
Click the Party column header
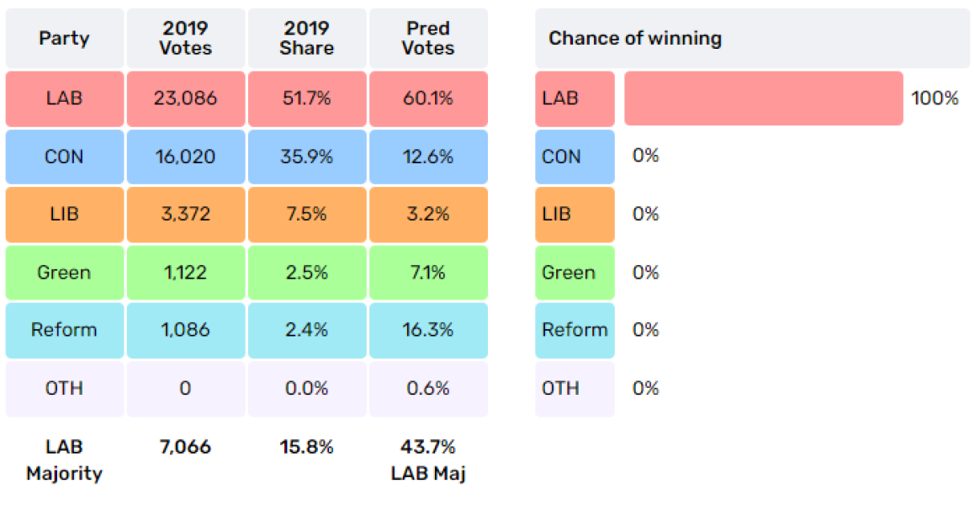(65, 39)
